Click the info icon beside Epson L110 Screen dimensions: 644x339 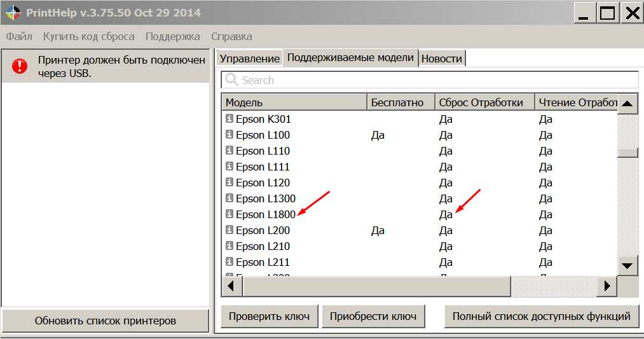[229, 150]
